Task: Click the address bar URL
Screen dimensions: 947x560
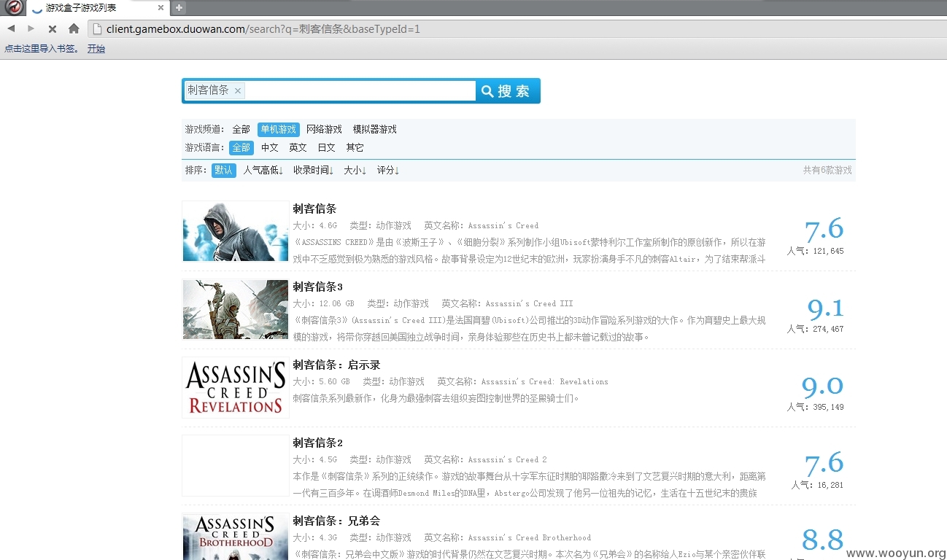Action: coord(263,29)
